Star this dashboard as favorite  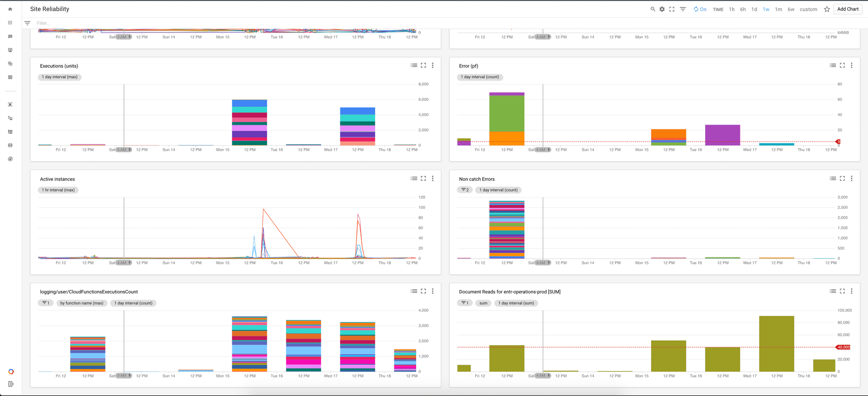coord(827,9)
